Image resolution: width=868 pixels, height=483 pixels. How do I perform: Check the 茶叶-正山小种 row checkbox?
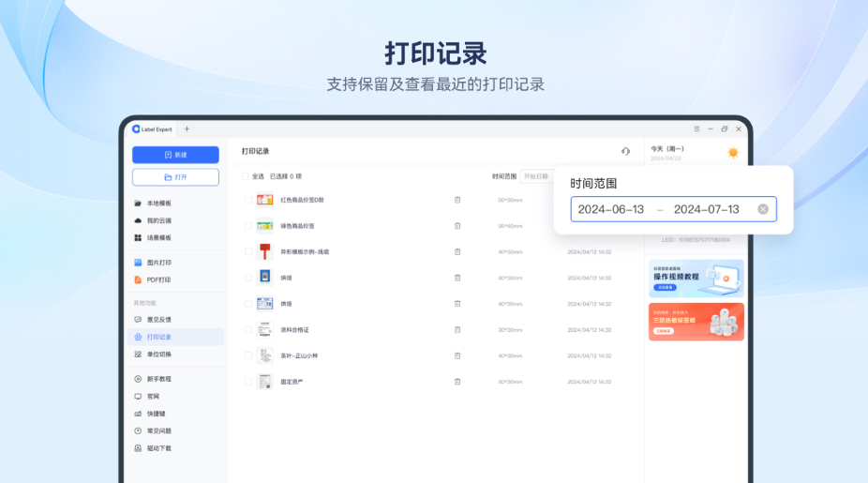pyautogui.click(x=248, y=355)
